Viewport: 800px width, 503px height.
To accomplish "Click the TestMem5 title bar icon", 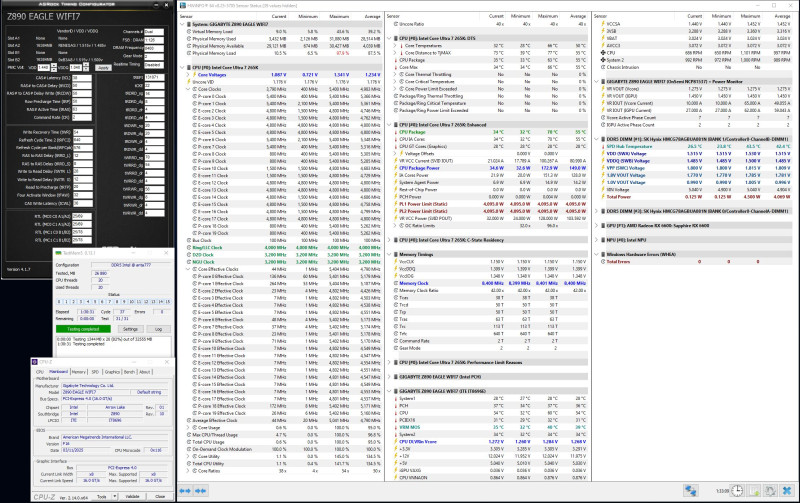I will 58,253.
